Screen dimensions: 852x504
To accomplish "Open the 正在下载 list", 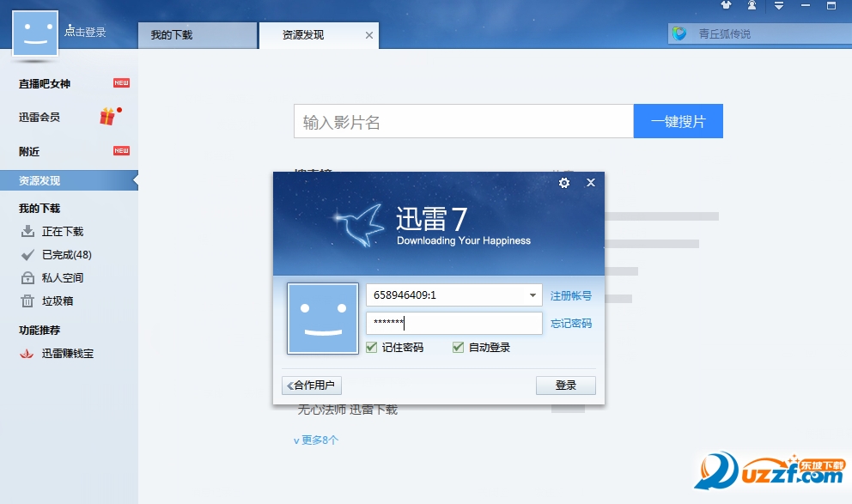I will pos(63,231).
